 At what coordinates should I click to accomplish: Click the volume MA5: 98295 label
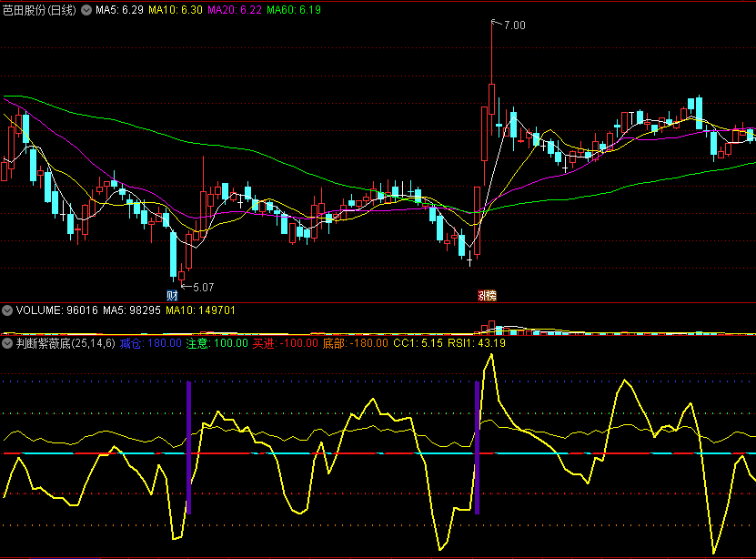click(x=132, y=310)
